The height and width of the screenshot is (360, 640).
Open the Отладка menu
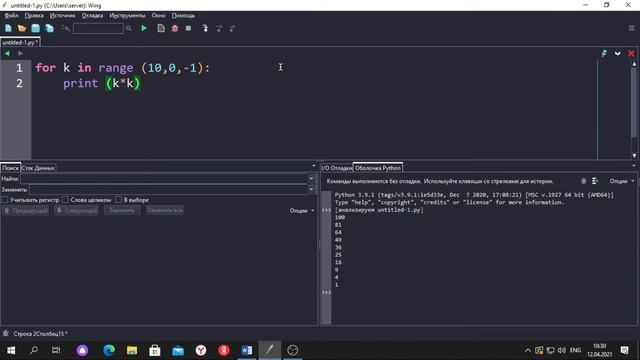(x=92, y=16)
